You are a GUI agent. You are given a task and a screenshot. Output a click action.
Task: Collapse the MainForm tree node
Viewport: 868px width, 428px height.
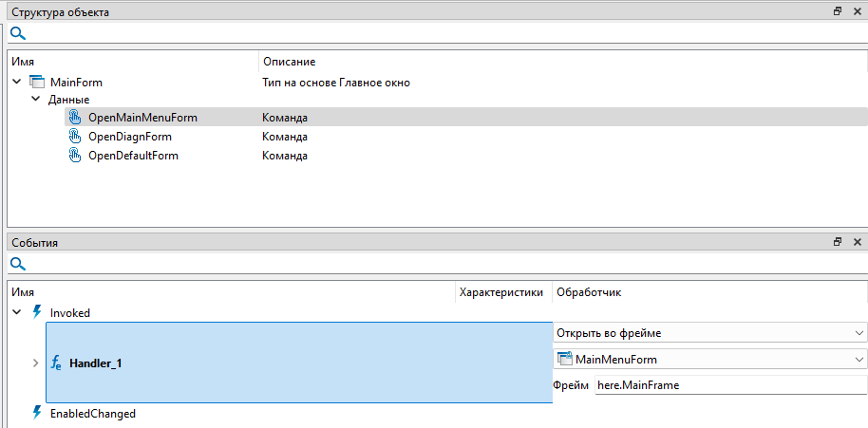pos(16,83)
